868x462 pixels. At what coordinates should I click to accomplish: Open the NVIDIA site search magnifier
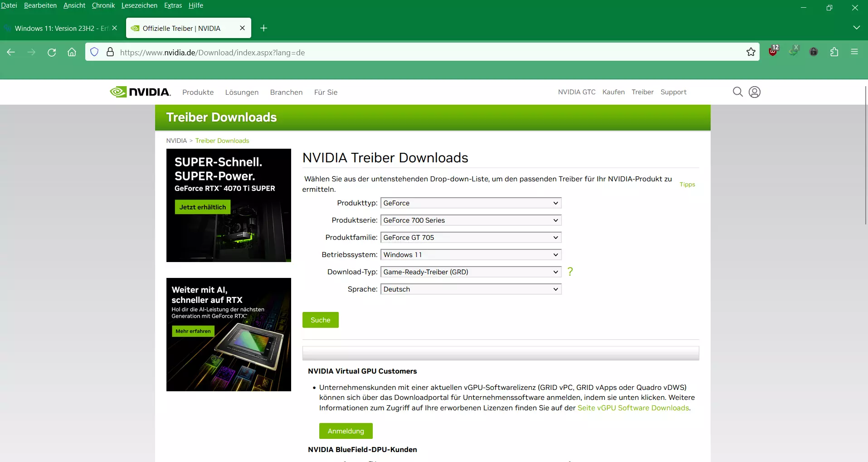click(x=738, y=92)
